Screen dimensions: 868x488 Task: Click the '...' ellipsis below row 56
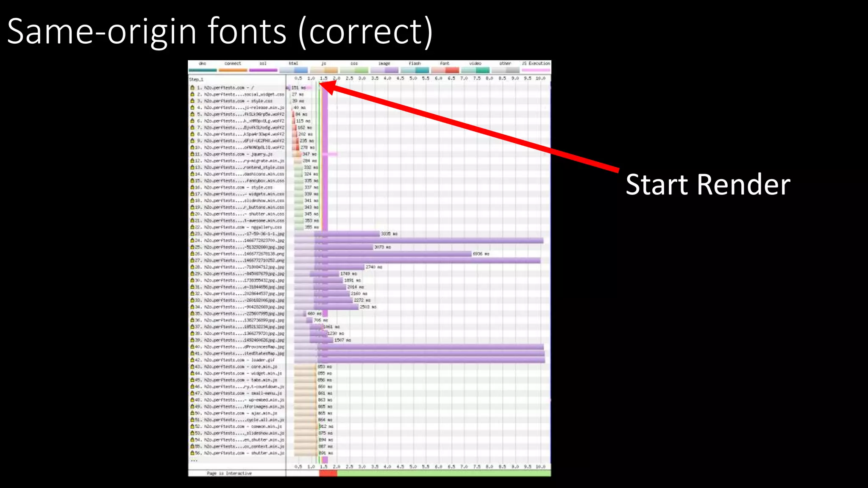(194, 460)
